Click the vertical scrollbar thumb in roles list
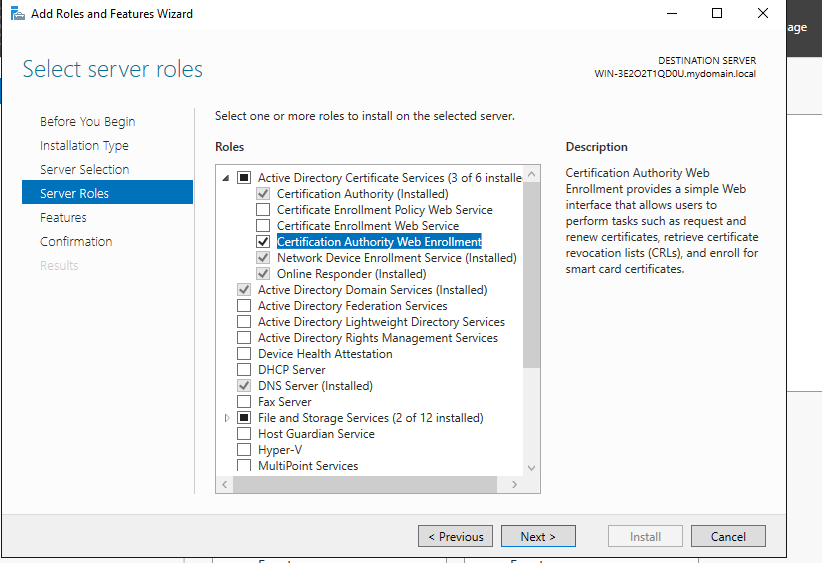 (531, 275)
